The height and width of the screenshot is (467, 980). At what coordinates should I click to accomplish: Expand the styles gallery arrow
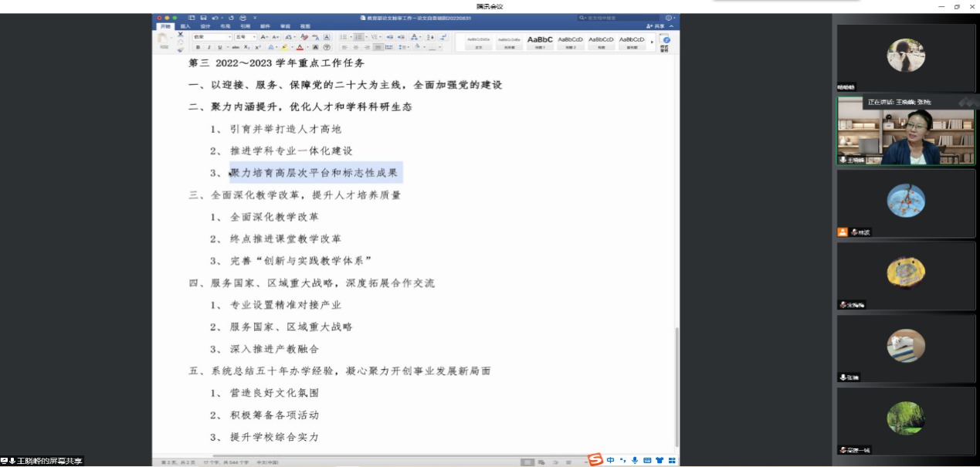tap(652, 41)
